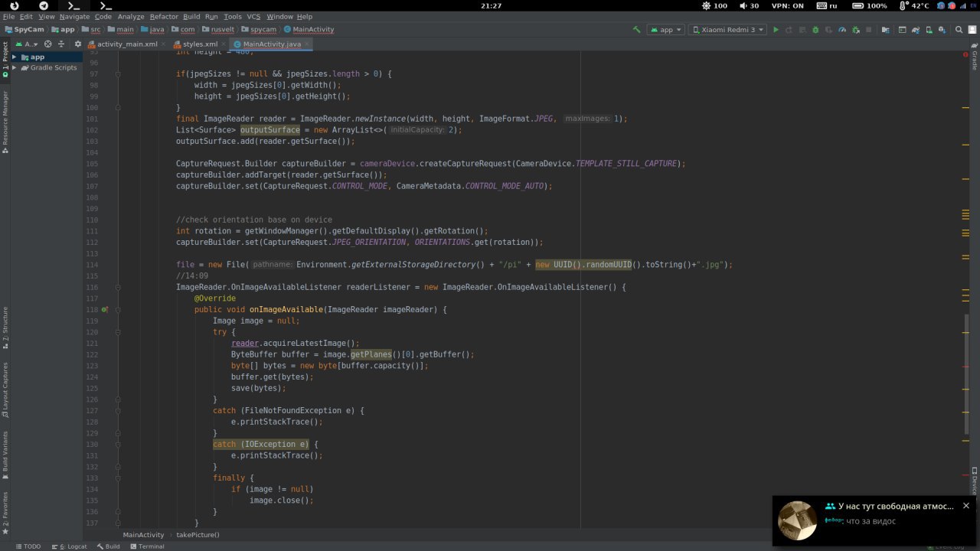
Task: Click Collapse All icon in Project panel
Action: [x=62, y=44]
